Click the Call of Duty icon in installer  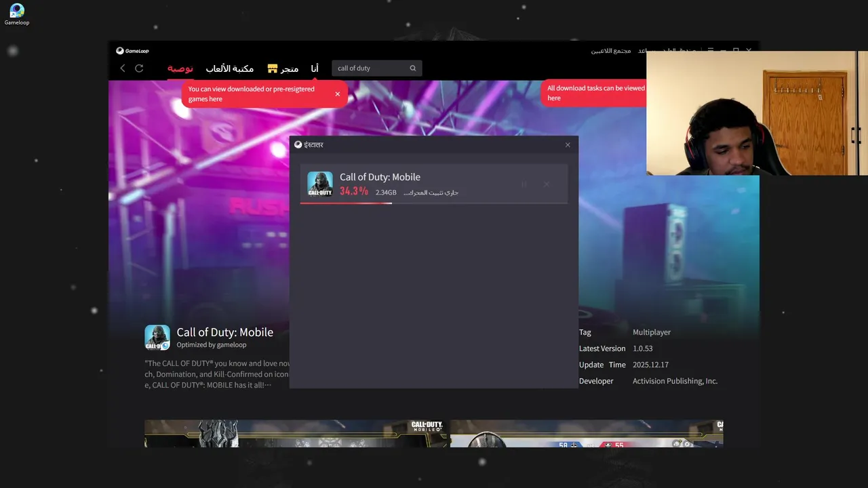tap(320, 184)
